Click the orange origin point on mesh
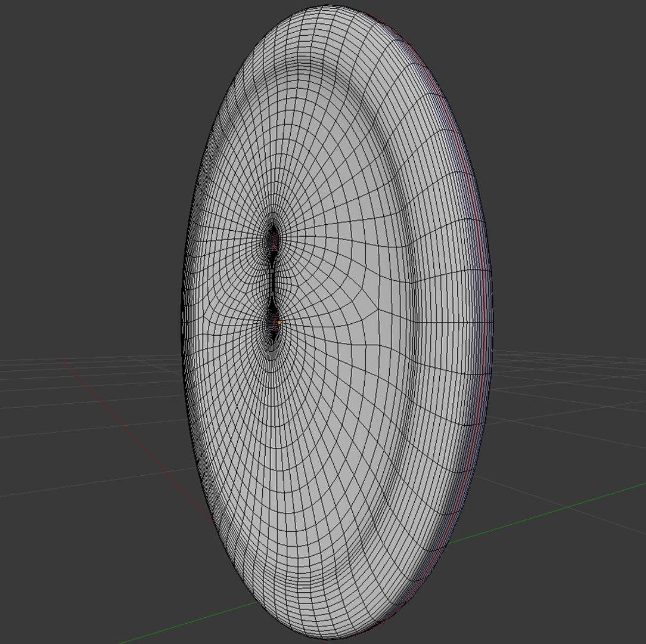The image size is (646, 644). click(279, 323)
